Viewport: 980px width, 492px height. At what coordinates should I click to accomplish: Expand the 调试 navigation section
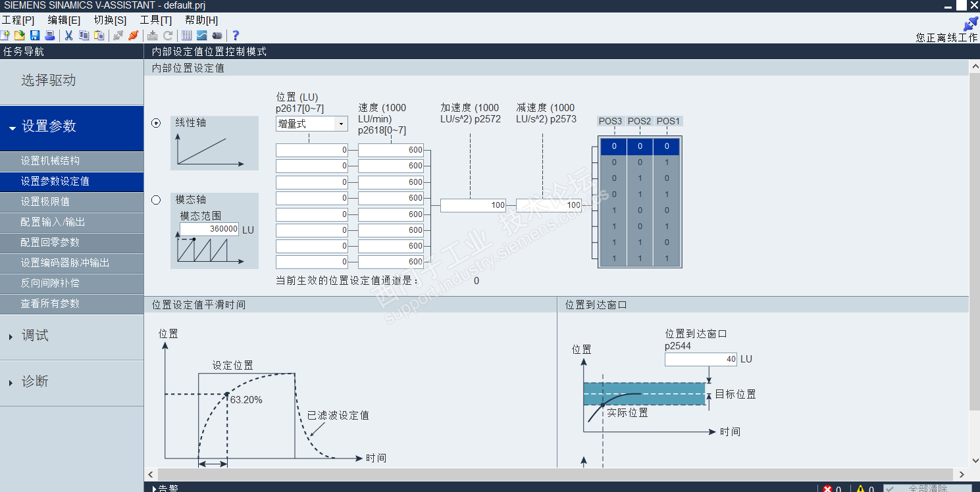tap(72, 337)
